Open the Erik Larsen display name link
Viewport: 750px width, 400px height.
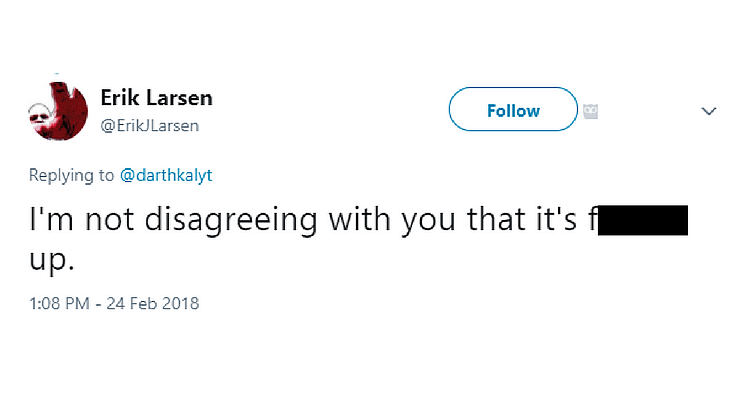(156, 98)
